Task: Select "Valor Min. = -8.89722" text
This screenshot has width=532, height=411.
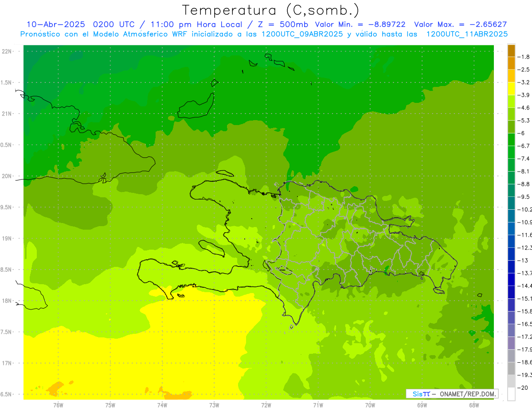Action: pos(360,24)
